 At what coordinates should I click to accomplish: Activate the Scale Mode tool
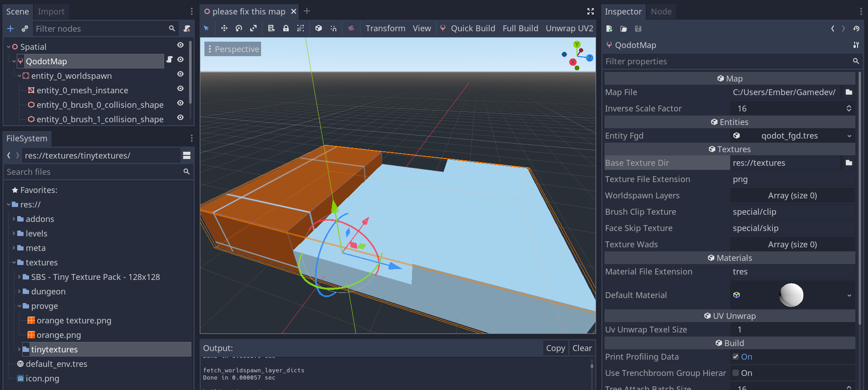click(253, 28)
